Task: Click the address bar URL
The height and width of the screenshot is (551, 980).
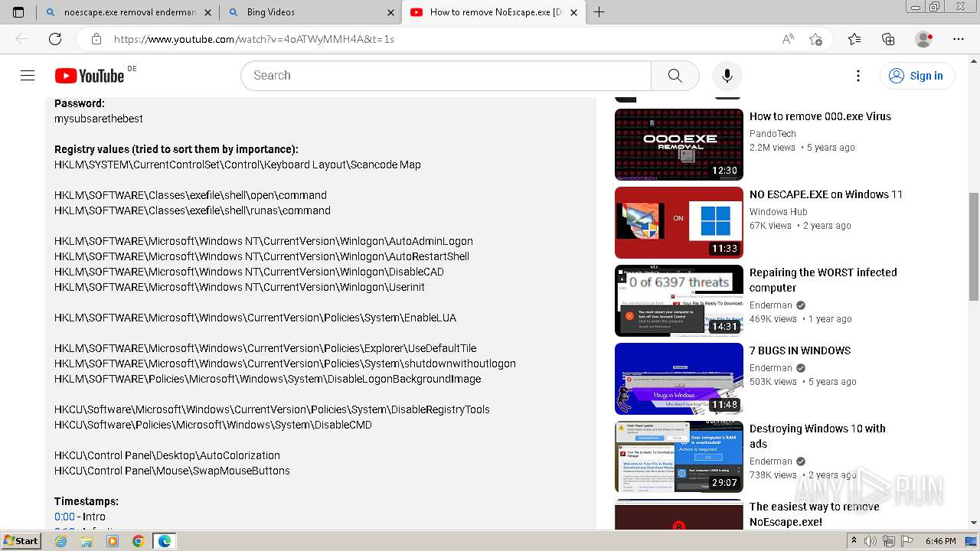Action: tap(254, 38)
